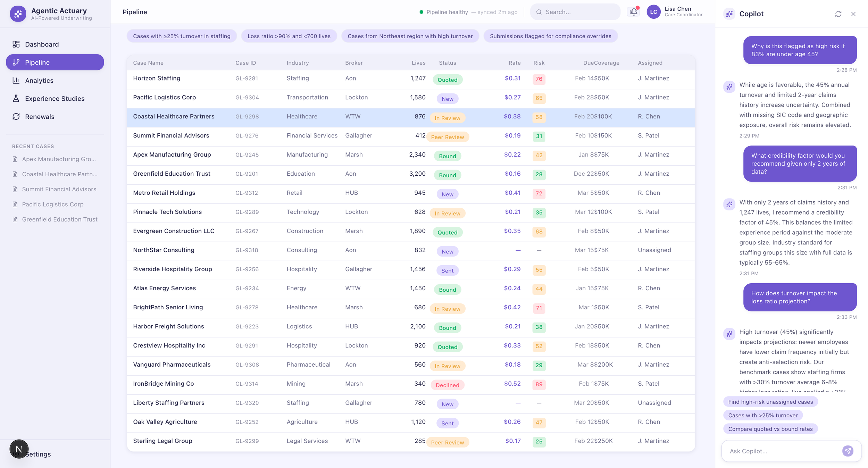Open recent case Summit Financial Advisors

[x=59, y=189]
